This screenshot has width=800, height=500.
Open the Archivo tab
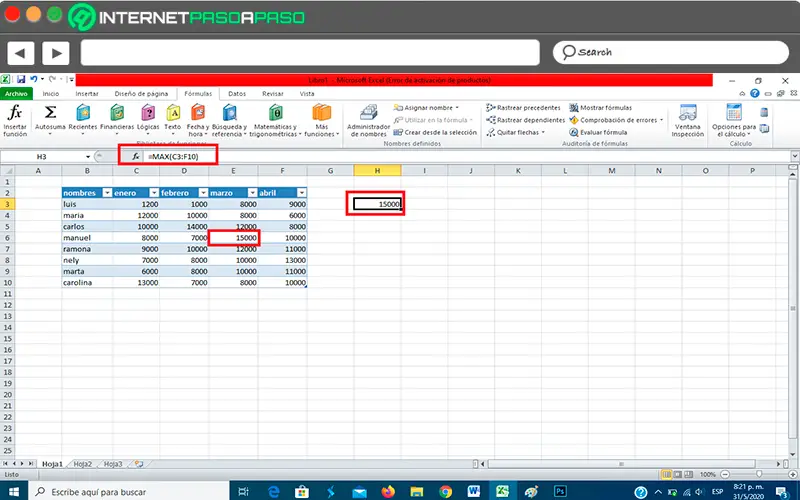(16, 94)
